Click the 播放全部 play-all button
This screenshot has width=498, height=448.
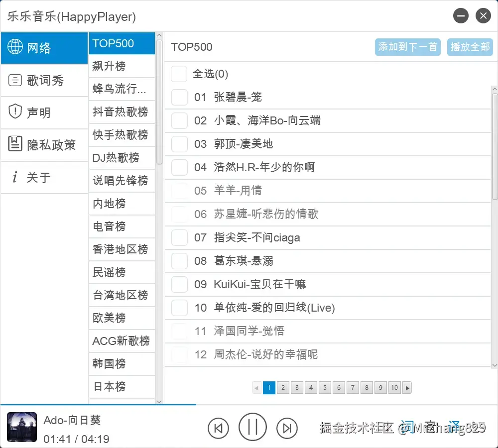[470, 47]
